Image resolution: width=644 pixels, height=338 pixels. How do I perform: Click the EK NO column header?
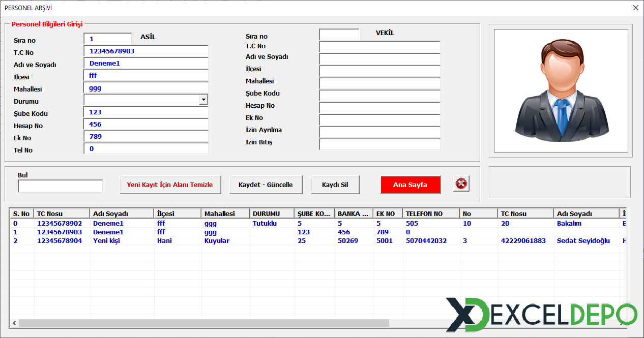point(388,213)
